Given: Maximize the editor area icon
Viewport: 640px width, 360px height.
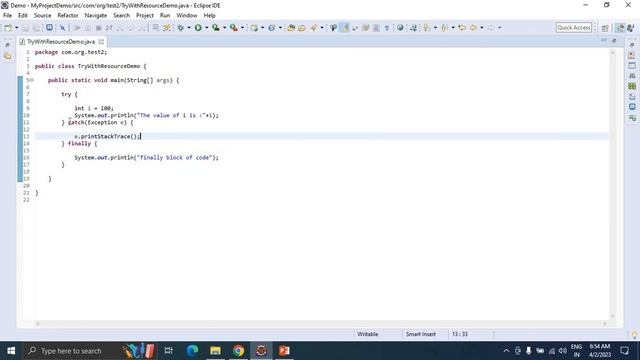Looking at the screenshot, I should (614, 40).
